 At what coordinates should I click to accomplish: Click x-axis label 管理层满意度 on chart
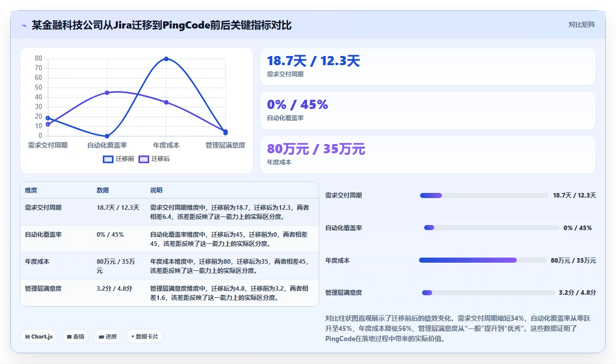[226, 145]
